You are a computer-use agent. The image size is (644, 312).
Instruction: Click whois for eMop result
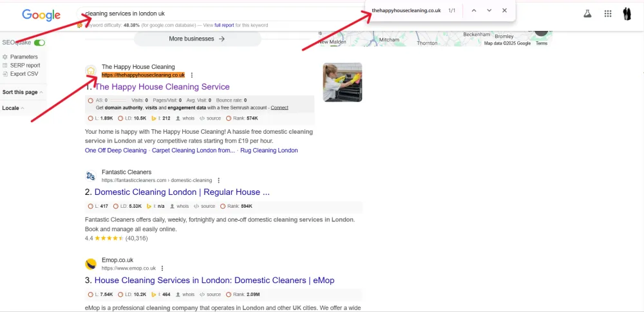[185, 295]
